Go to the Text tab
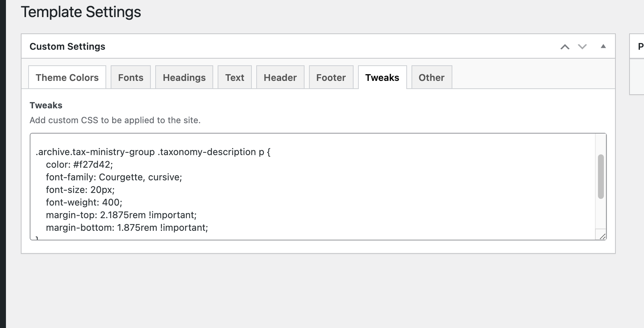Screen dimensions: 644x328 (x=235, y=78)
